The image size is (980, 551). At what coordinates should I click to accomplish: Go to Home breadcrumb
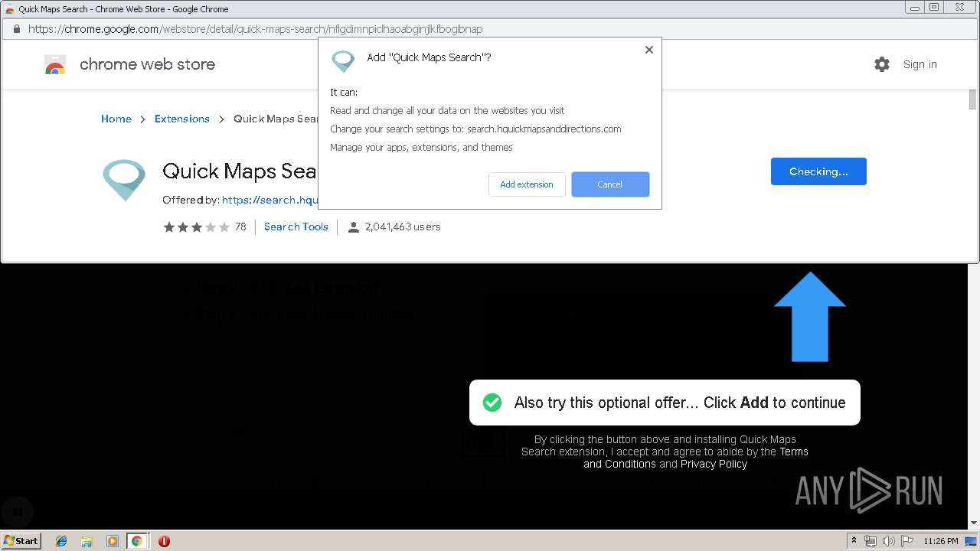(116, 119)
